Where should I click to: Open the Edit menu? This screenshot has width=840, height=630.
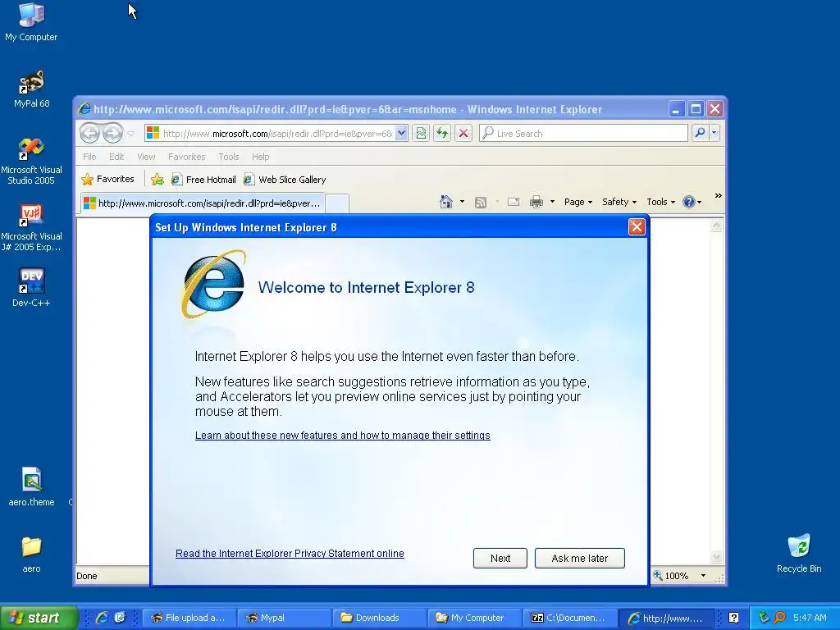click(116, 157)
